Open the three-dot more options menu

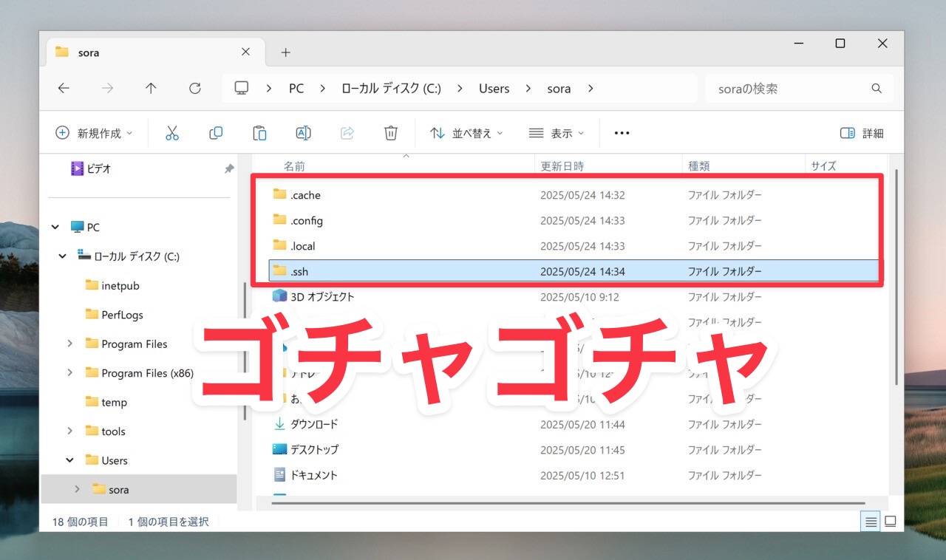[622, 133]
